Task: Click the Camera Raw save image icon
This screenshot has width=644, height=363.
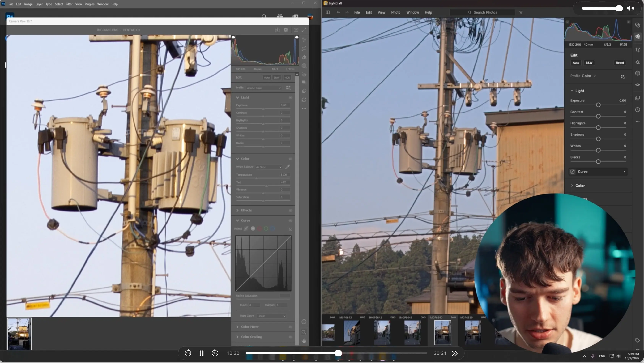Action: pos(277,30)
